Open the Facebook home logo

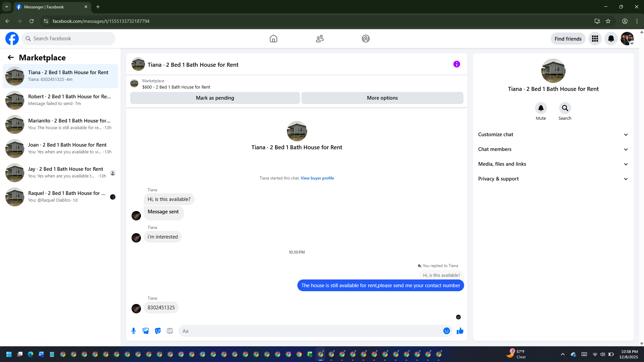click(12, 39)
